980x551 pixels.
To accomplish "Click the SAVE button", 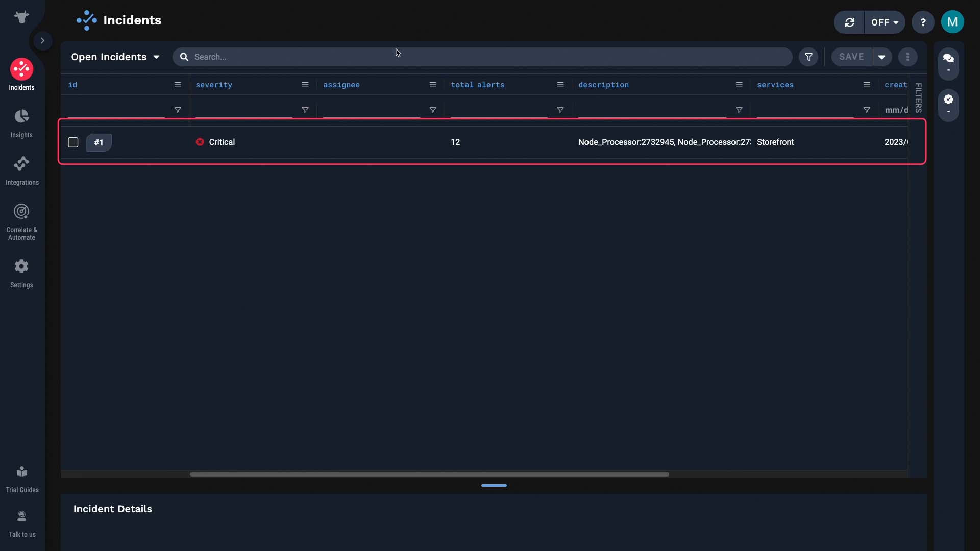I will 851,57.
